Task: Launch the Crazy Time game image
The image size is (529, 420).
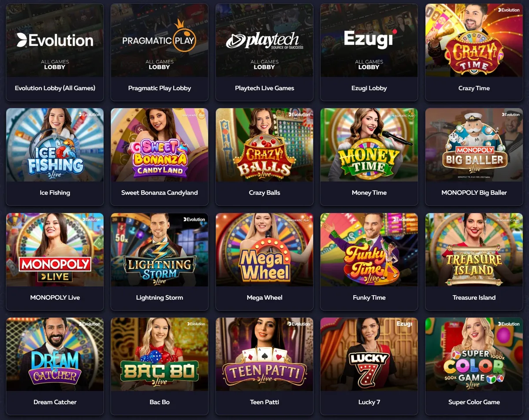Action: (x=474, y=41)
